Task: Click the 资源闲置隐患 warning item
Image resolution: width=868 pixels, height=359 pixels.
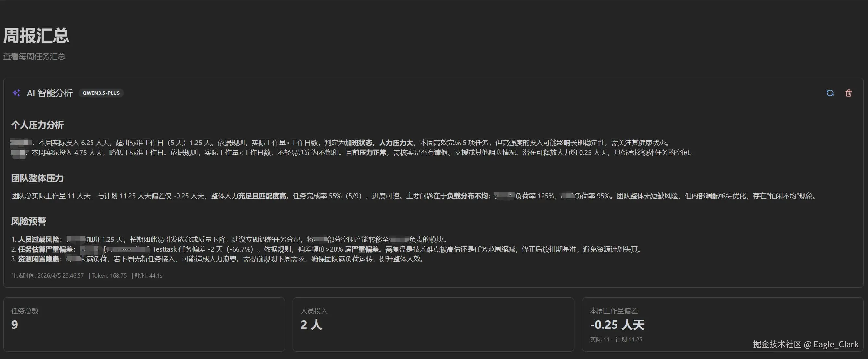Action: point(38,259)
